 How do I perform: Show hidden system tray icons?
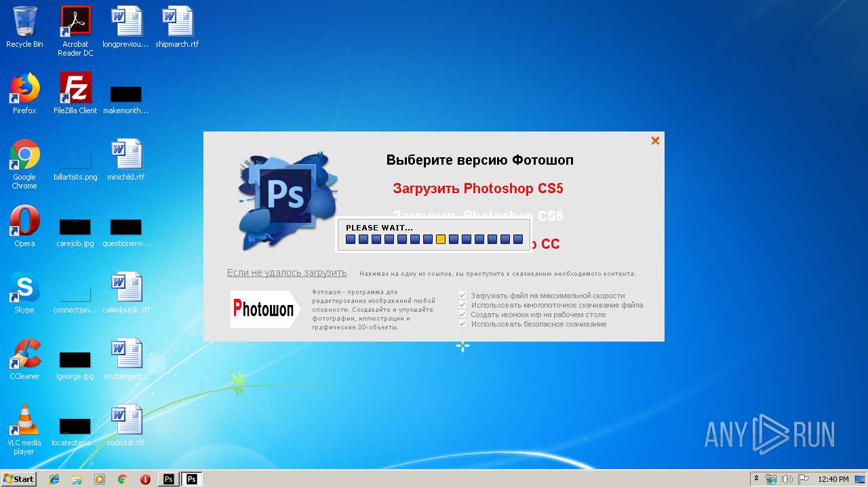[756, 479]
